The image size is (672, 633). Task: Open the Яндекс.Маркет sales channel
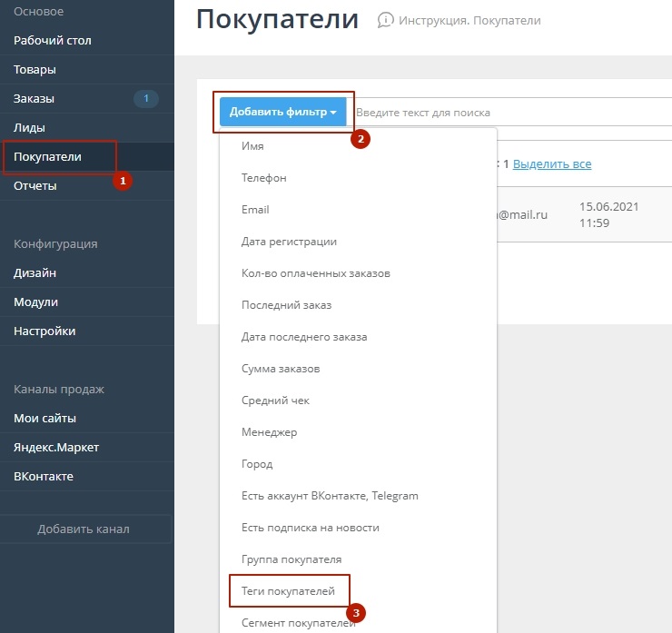56,447
